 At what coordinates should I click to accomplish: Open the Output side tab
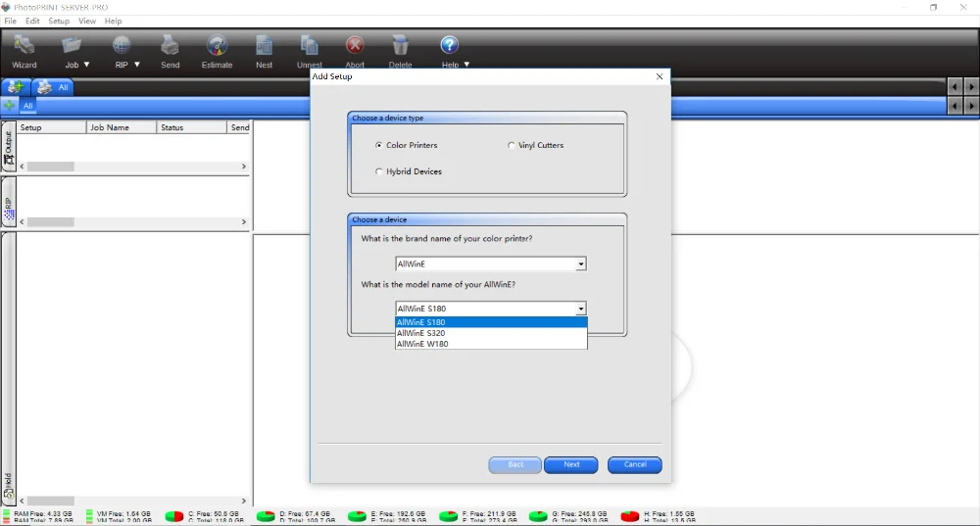coord(9,147)
